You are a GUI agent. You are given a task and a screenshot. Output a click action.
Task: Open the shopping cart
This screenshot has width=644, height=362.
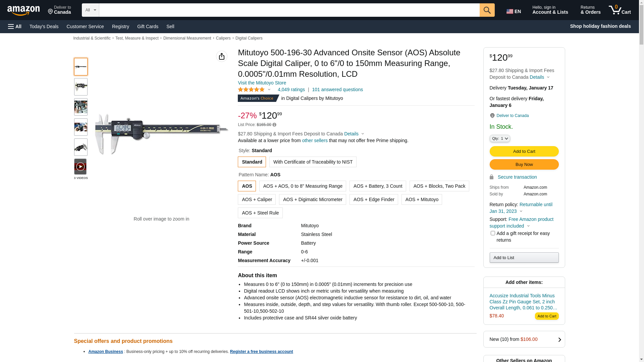click(x=620, y=10)
